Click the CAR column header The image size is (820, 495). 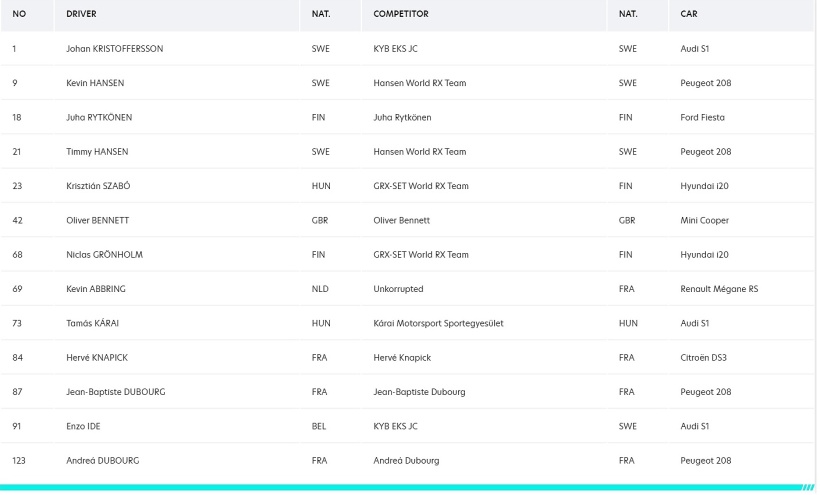pyautogui.click(x=688, y=15)
